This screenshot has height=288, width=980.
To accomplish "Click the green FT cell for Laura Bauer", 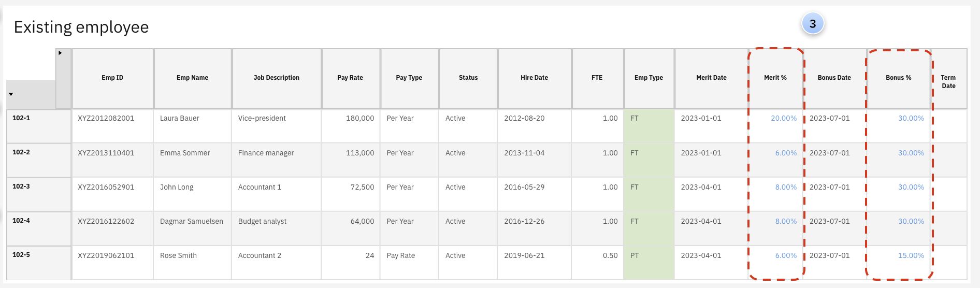I will pos(648,125).
